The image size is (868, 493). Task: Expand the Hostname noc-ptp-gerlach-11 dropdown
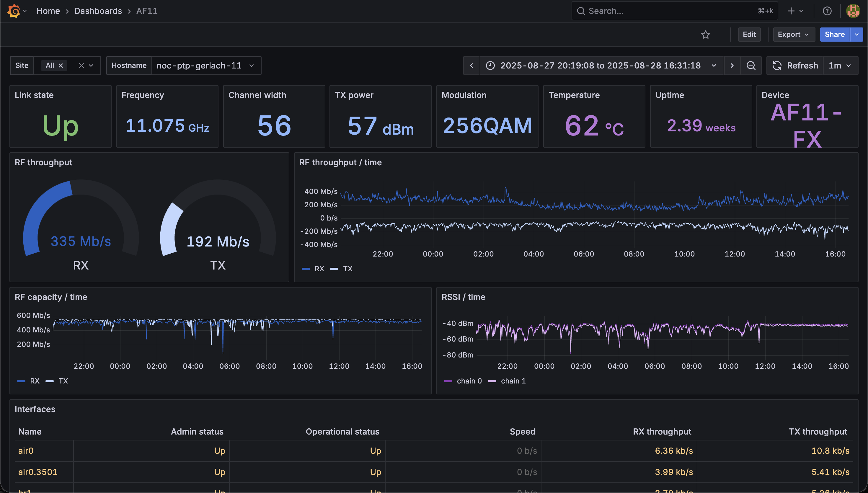pos(206,65)
